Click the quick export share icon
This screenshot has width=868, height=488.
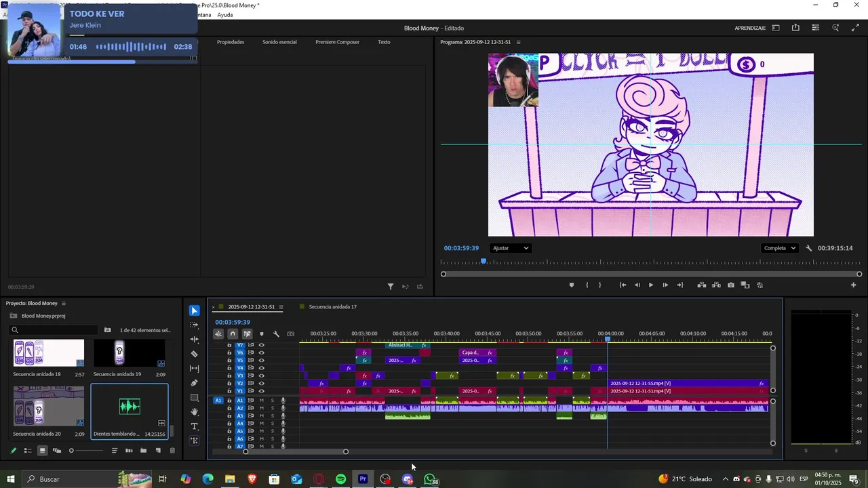[x=795, y=28]
